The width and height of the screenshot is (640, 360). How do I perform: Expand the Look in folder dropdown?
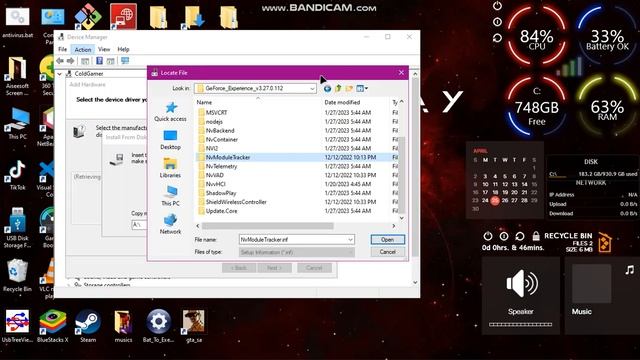312,89
